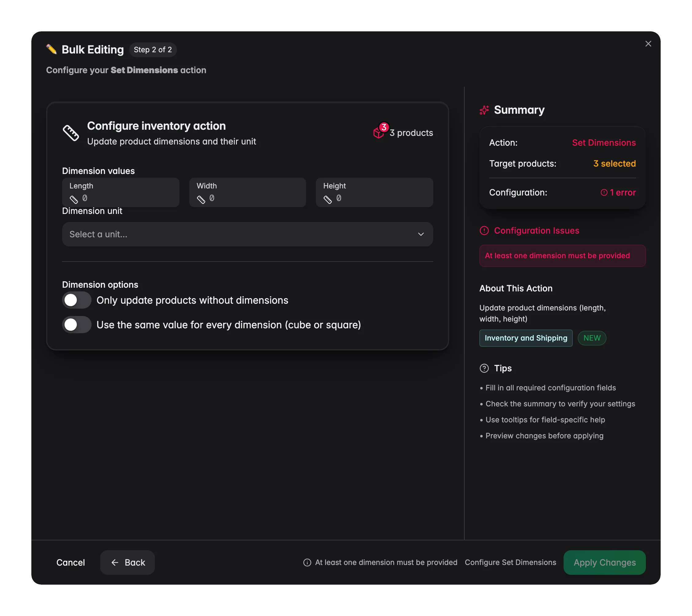Click the Summary heading
Image resolution: width=692 pixels, height=616 pixels.
(519, 110)
